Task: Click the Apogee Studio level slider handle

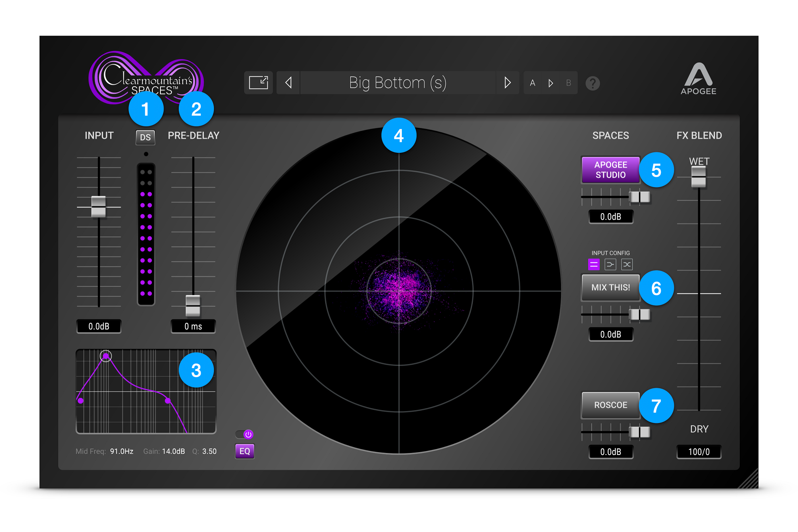Action: (x=640, y=197)
